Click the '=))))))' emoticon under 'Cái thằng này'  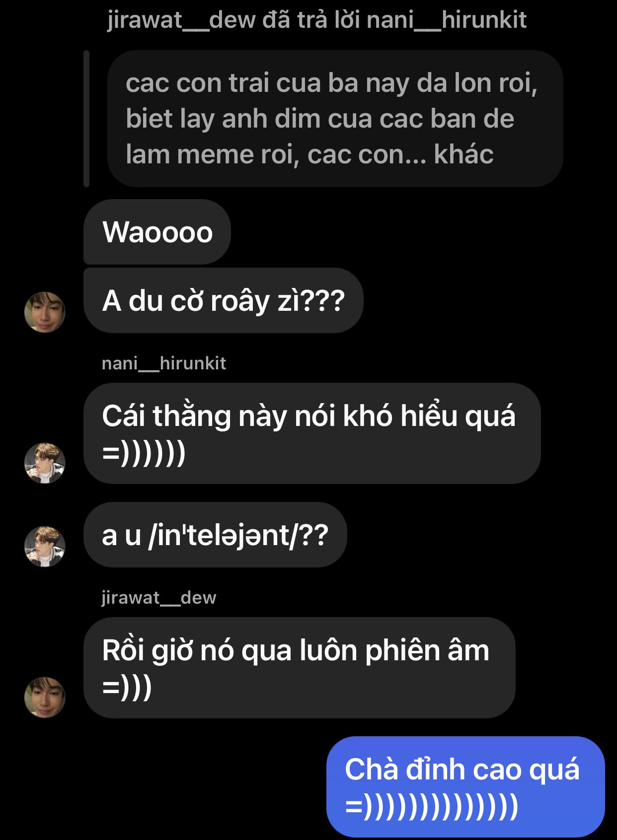click(144, 453)
